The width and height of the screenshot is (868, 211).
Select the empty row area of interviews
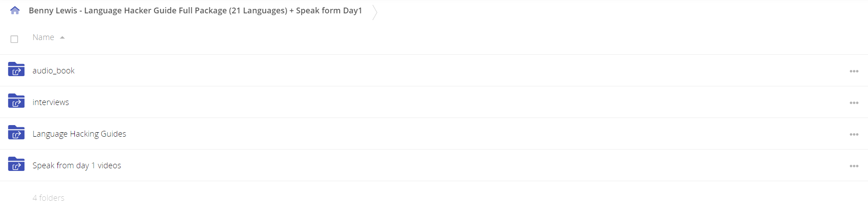[446, 102]
